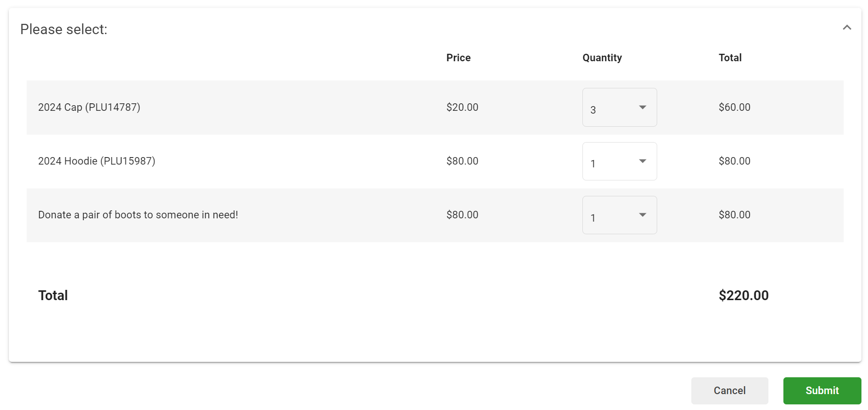Open the boots donation quantity dropdown
The width and height of the screenshot is (868, 410).
tap(619, 215)
